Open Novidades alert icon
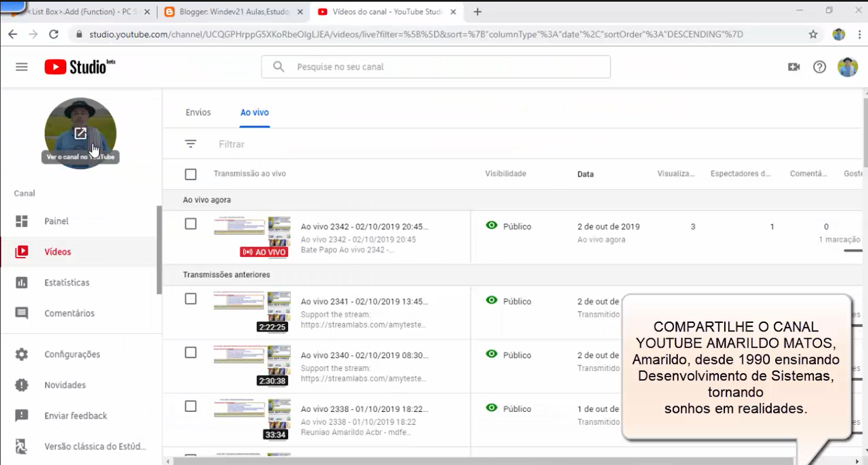Viewport: 868px width, 465px height. (x=22, y=385)
